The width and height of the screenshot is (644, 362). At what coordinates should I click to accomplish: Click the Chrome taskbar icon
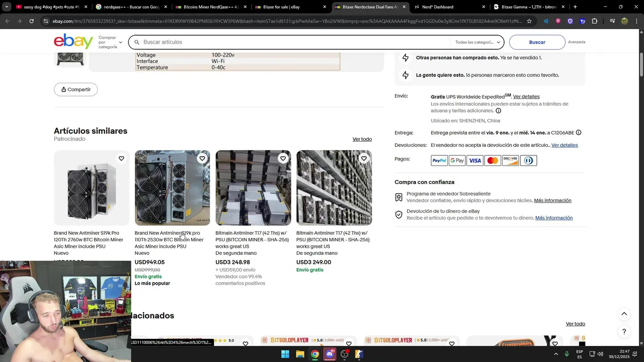click(314, 354)
